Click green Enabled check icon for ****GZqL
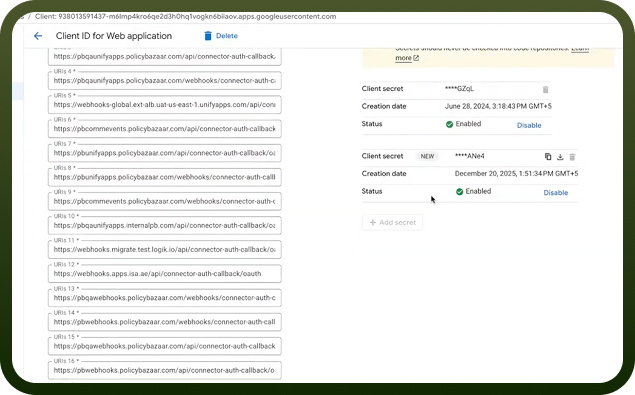This screenshot has width=635, height=395. point(449,124)
